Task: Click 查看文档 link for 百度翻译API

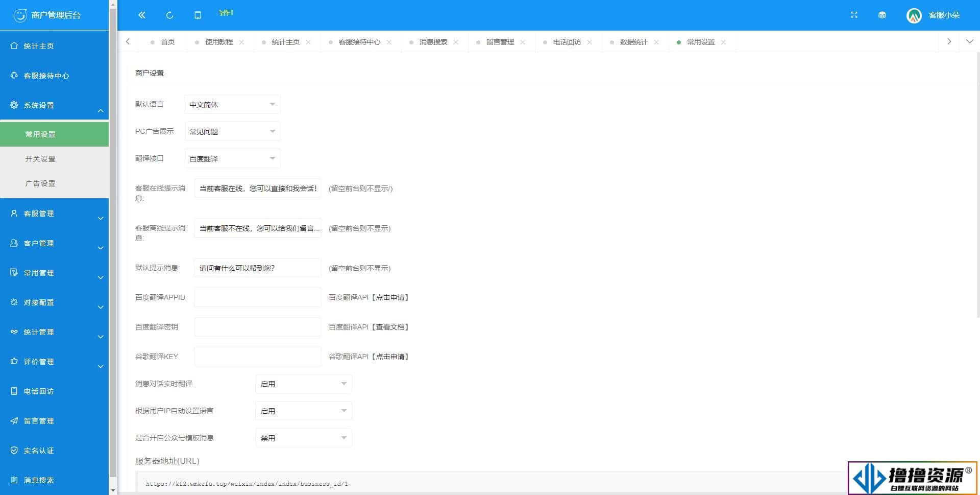Action: point(391,327)
